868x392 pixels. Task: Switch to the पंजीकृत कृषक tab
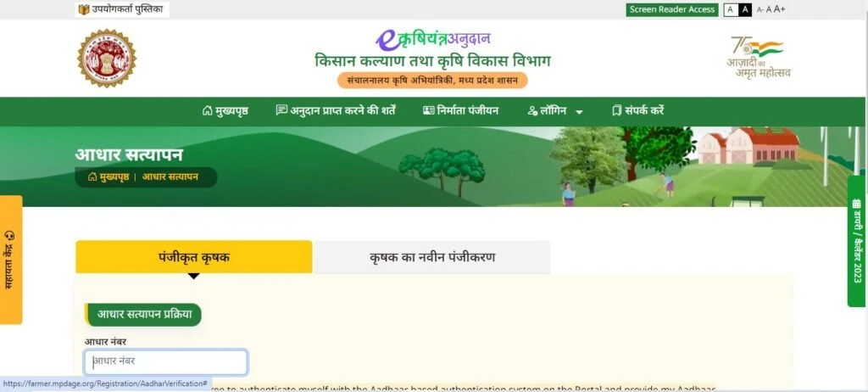(x=194, y=257)
